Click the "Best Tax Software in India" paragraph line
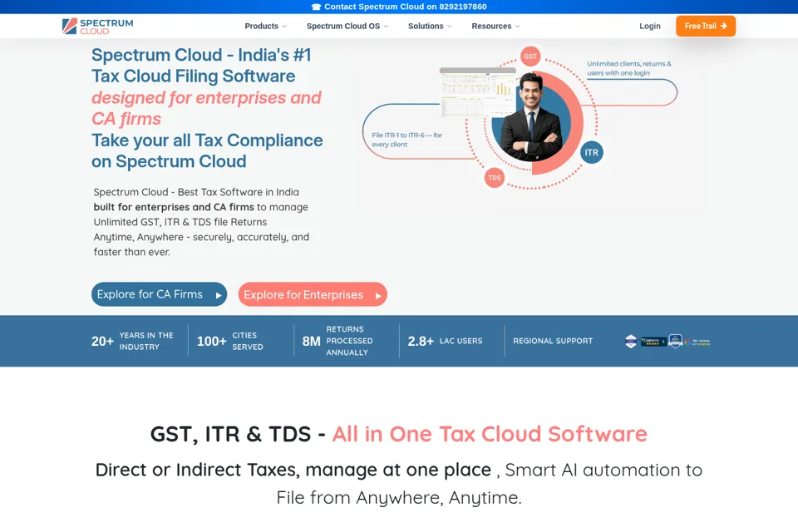The width and height of the screenshot is (798, 532). pos(196,192)
